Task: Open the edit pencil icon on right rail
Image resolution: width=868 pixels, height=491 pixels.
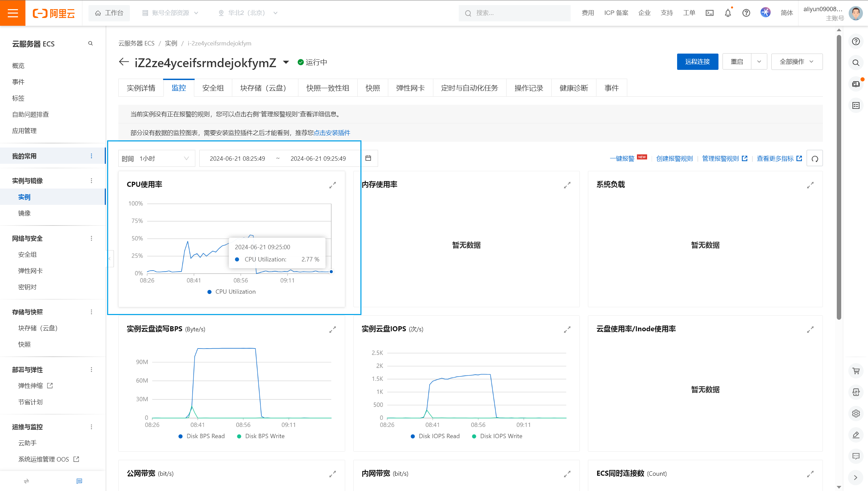Action: point(856,435)
